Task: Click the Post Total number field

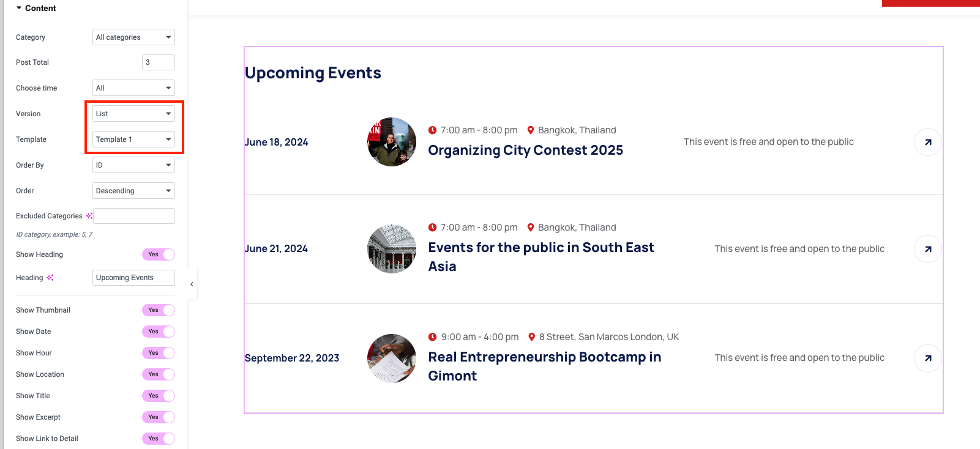Action: pyautogui.click(x=158, y=62)
